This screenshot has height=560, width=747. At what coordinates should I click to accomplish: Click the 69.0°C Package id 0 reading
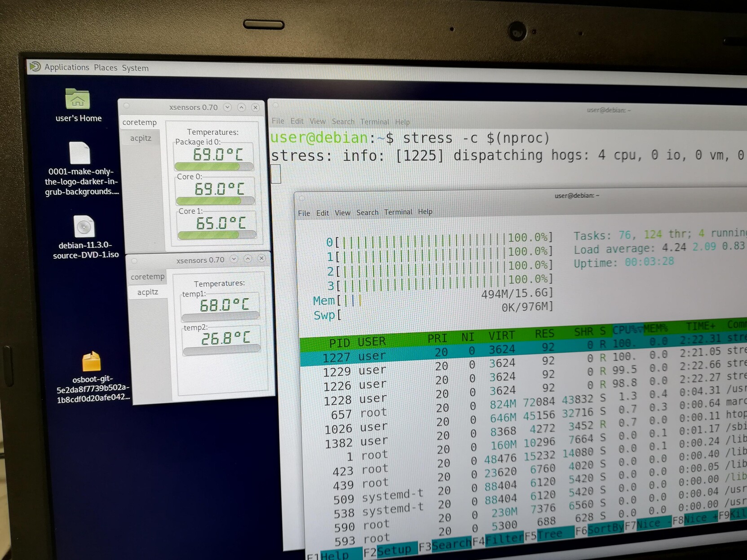tap(218, 154)
